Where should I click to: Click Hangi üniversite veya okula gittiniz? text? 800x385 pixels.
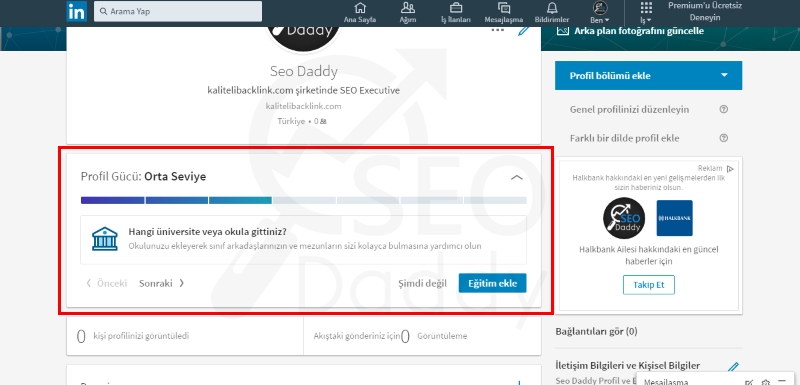click(x=207, y=232)
